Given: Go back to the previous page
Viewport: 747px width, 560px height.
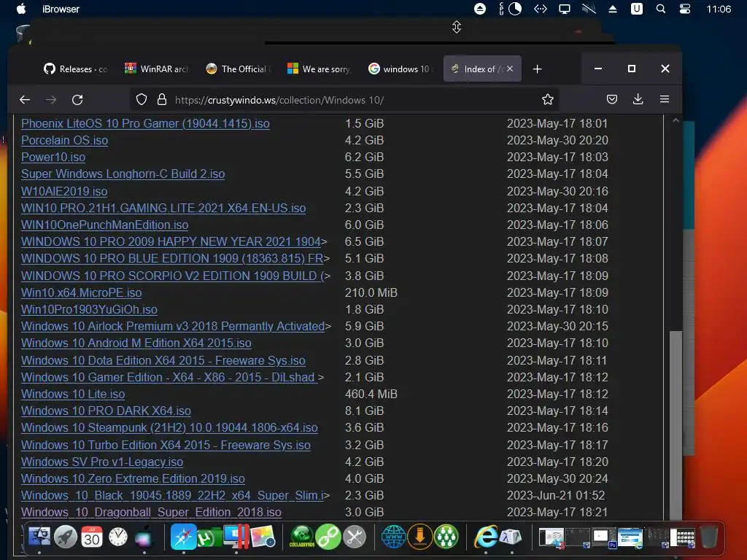Looking at the screenshot, I should point(25,99).
